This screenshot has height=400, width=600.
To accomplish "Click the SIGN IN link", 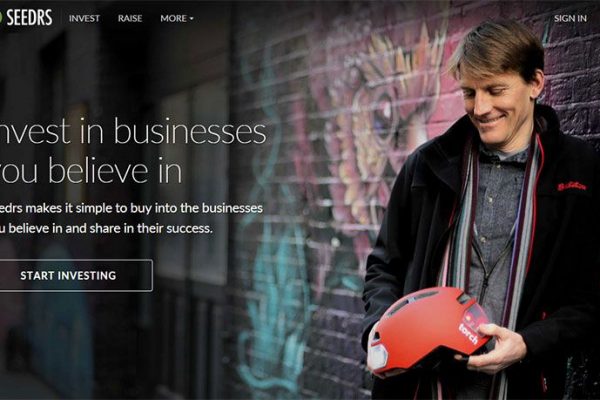I will [570, 18].
